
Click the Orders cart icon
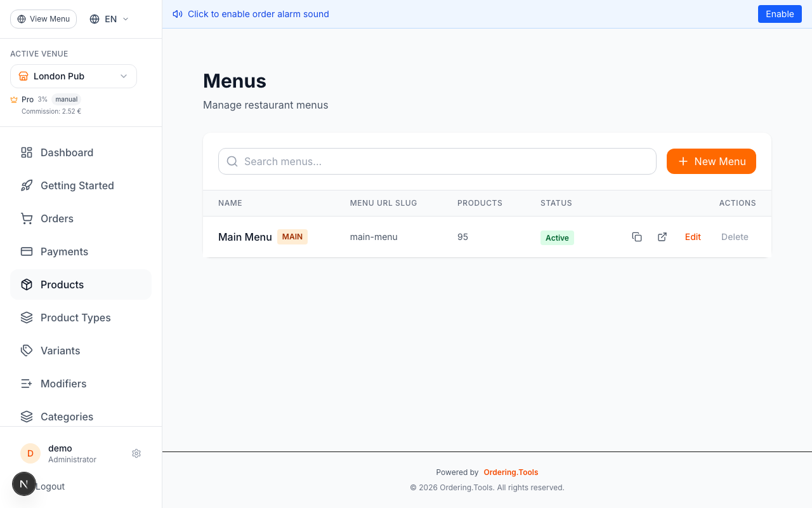point(26,218)
